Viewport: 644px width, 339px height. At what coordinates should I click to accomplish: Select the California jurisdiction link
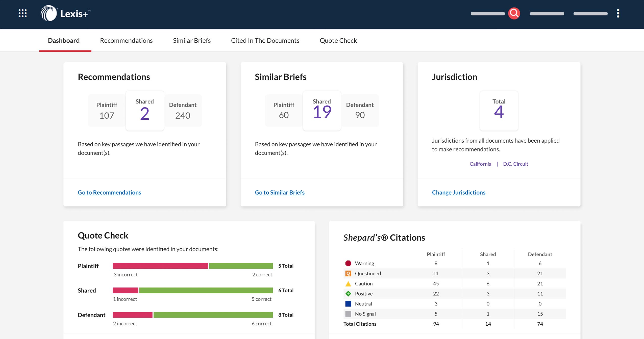[x=480, y=164]
